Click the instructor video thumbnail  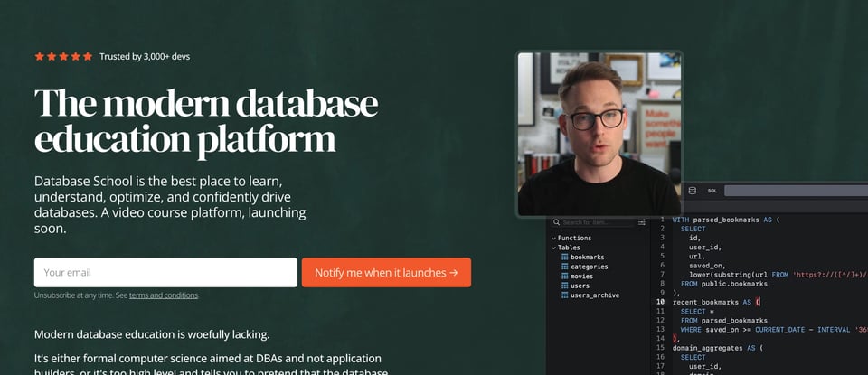(x=599, y=134)
